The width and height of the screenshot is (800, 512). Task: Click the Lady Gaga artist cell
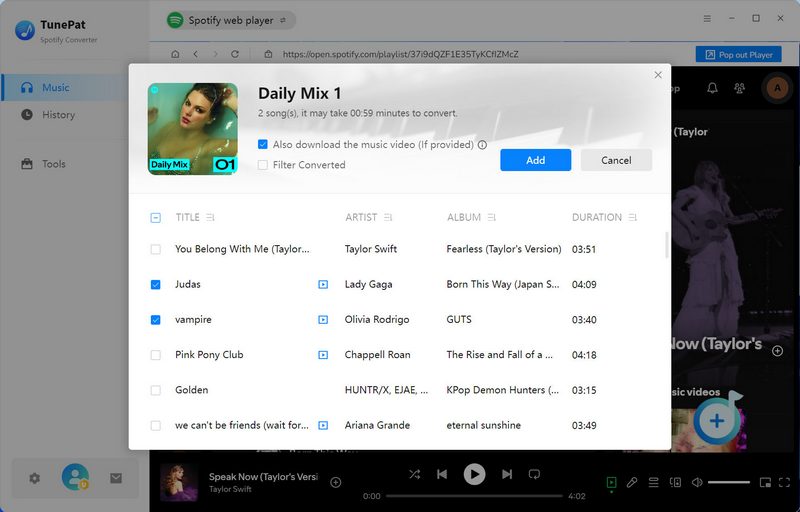point(368,285)
